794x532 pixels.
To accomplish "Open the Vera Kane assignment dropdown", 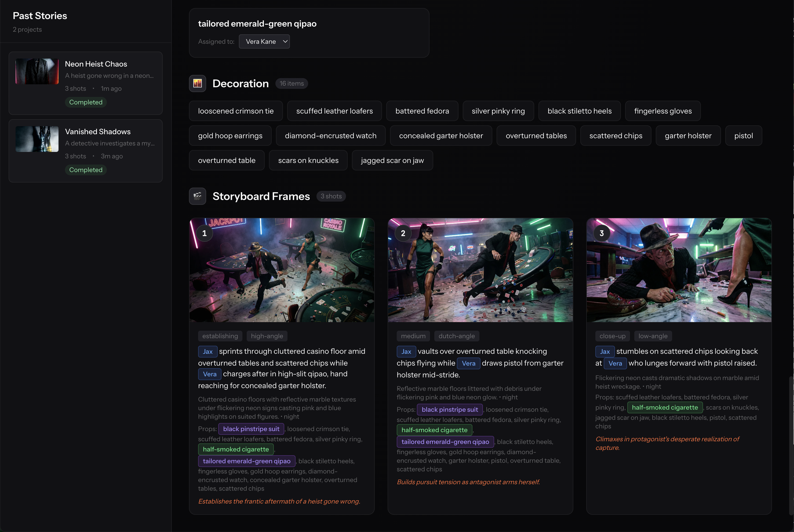I will pos(264,41).
